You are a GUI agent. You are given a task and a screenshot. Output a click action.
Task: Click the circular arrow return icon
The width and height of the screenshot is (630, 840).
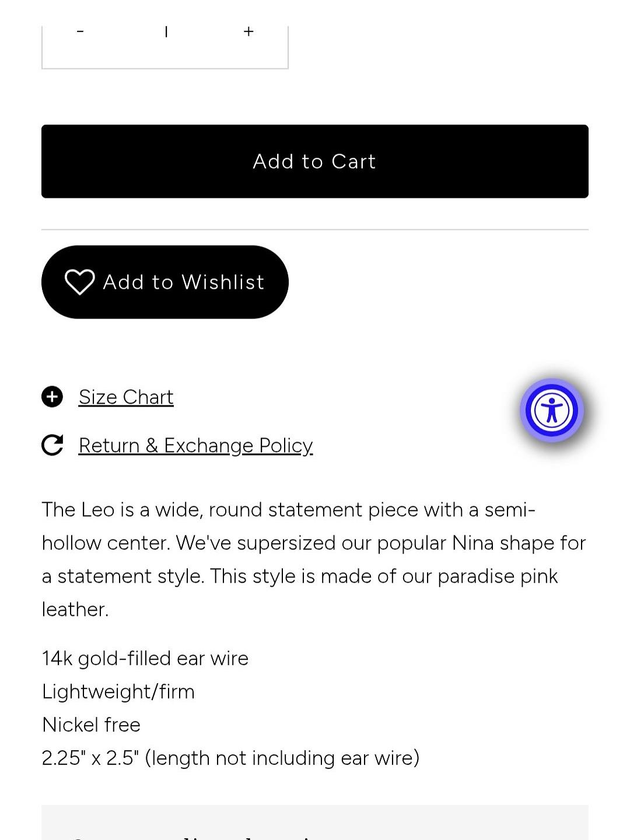coord(52,445)
